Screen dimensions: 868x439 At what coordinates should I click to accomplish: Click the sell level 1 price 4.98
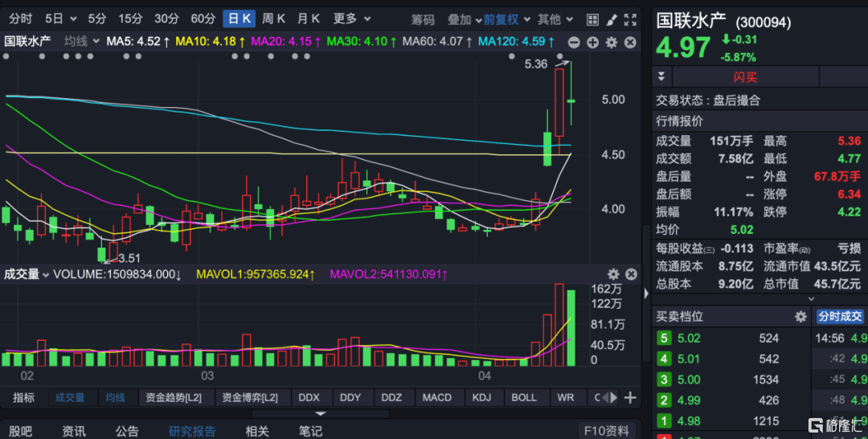pyautogui.click(x=689, y=421)
